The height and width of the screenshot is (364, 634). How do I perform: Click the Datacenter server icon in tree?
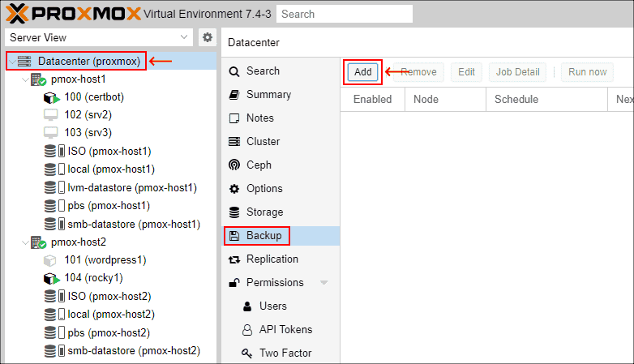pyautogui.click(x=24, y=61)
